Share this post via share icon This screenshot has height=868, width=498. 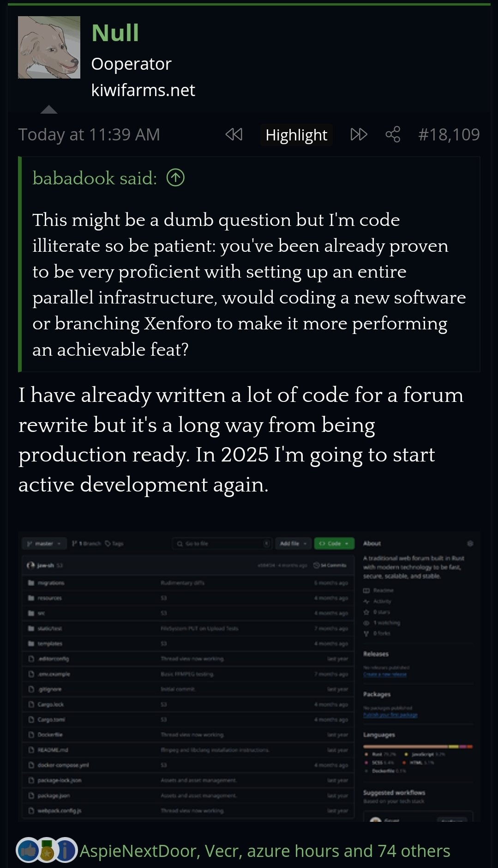pyautogui.click(x=393, y=134)
